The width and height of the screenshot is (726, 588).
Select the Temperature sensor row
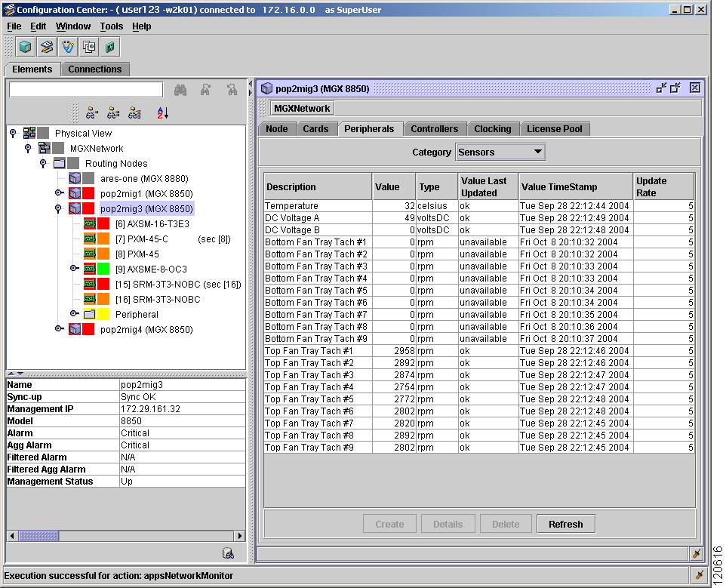[x=479, y=205]
